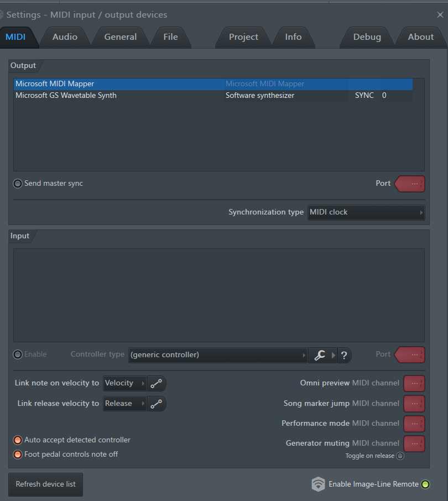The height and width of the screenshot is (501, 448).
Task: Toggle Enable Image-Line Remote indicator
Action: (x=425, y=484)
